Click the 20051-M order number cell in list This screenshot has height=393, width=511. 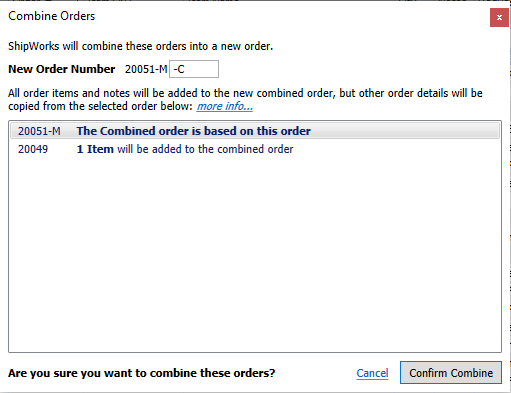39,131
